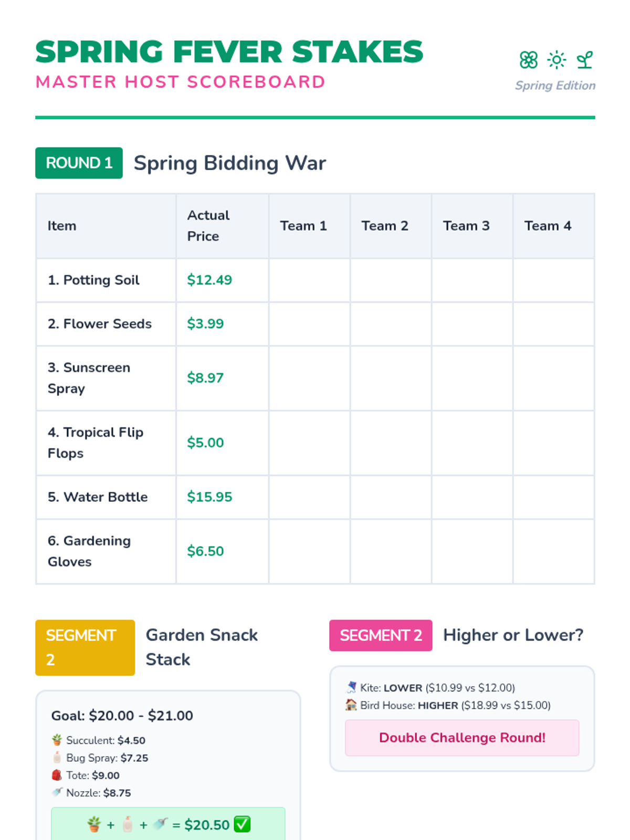The height and width of the screenshot is (840, 630).
Task: Select the yellow SEGMENT 2 badge
Action: (85, 647)
